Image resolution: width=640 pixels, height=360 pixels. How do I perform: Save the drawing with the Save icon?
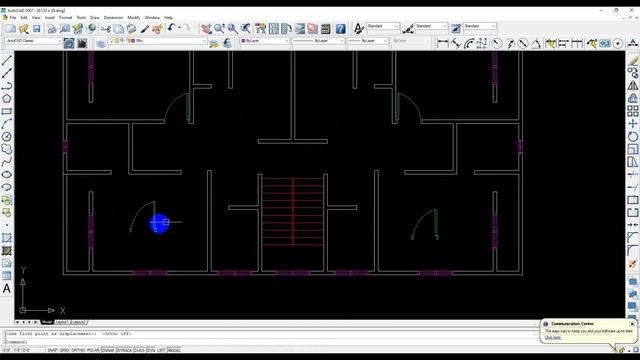point(37,29)
